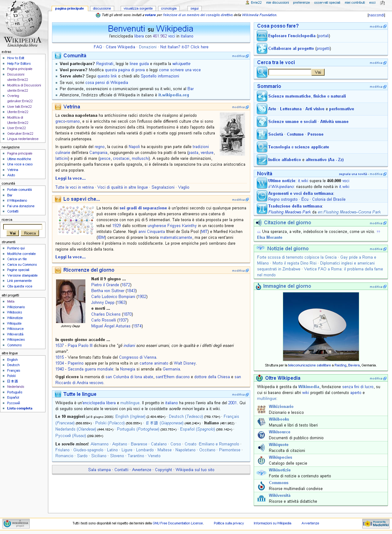392x534 pixels.
Task: Open the cucina napoletana engraving thumbnail
Action: click(x=232, y=134)
